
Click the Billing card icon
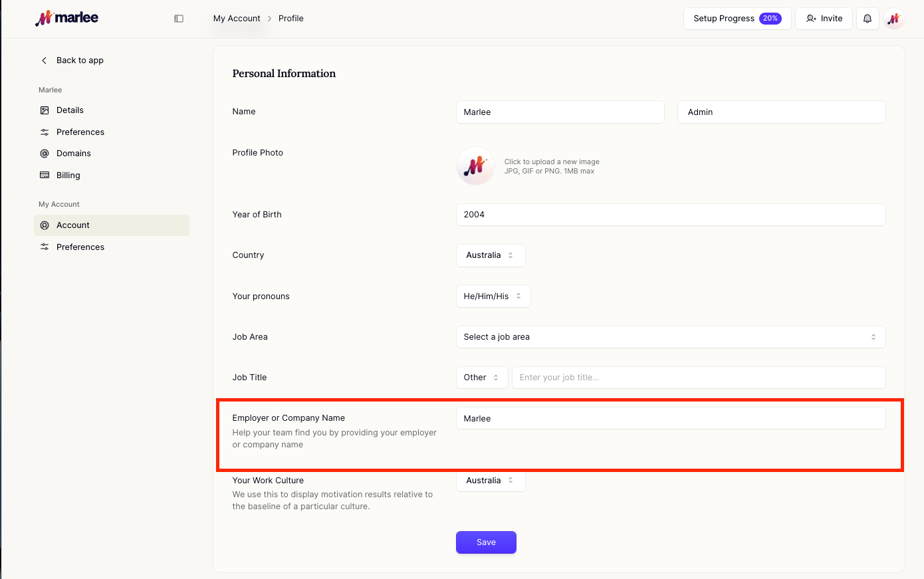45,175
